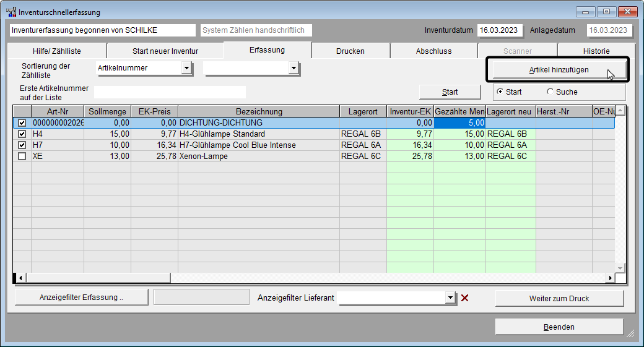Toggle checkbox for DICHTUNG-DICHTUNG row

pyautogui.click(x=22, y=122)
